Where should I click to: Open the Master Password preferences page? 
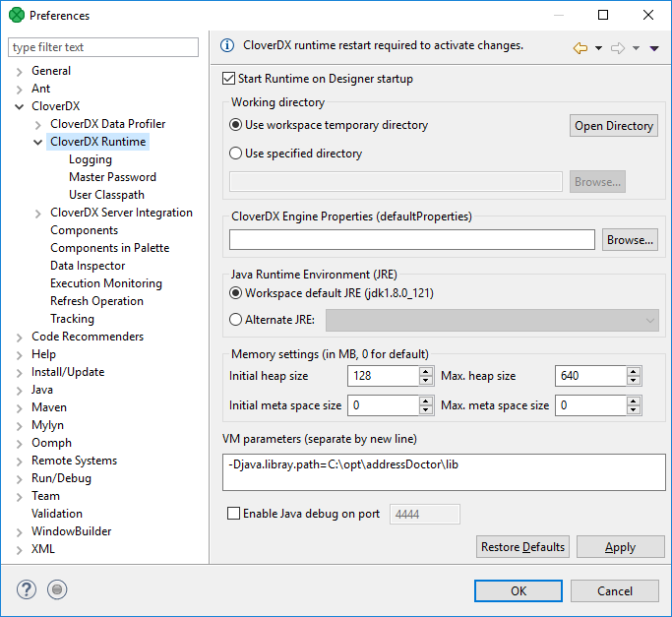click(112, 177)
